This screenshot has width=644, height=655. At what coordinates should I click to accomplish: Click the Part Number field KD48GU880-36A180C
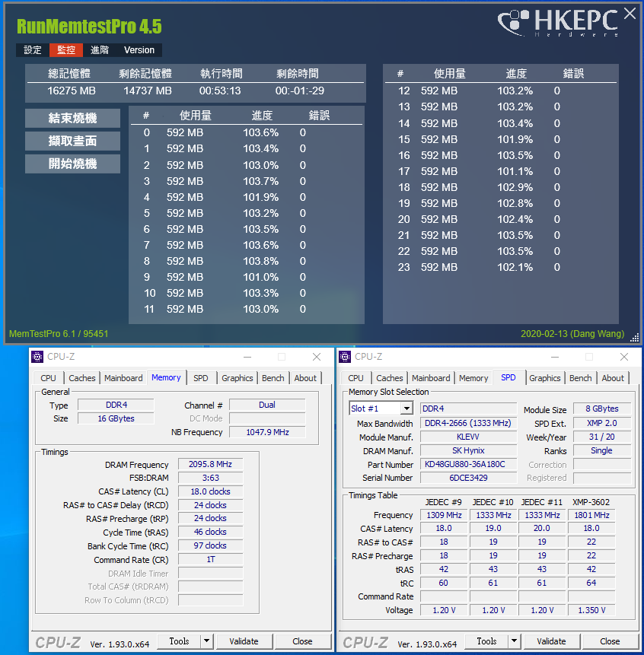(x=468, y=464)
